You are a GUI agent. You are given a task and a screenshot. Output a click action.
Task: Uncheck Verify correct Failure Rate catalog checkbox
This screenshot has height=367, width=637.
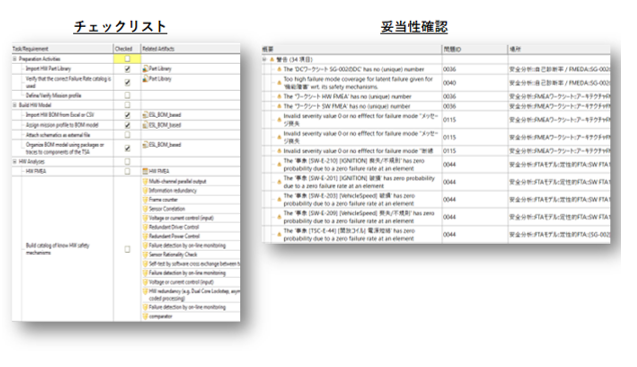click(127, 83)
